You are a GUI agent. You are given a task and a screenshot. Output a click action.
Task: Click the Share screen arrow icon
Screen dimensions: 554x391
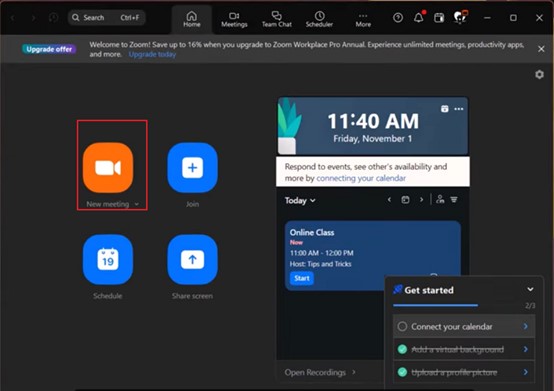tap(192, 260)
